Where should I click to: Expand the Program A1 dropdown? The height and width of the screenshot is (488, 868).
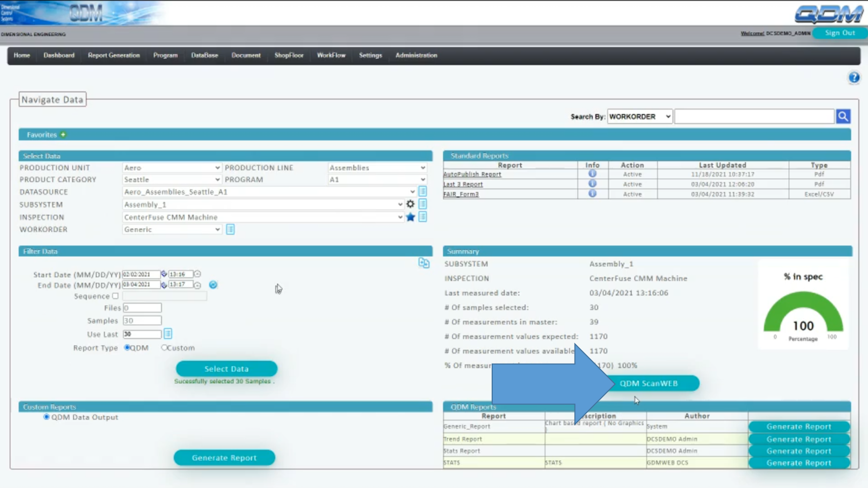377,180
